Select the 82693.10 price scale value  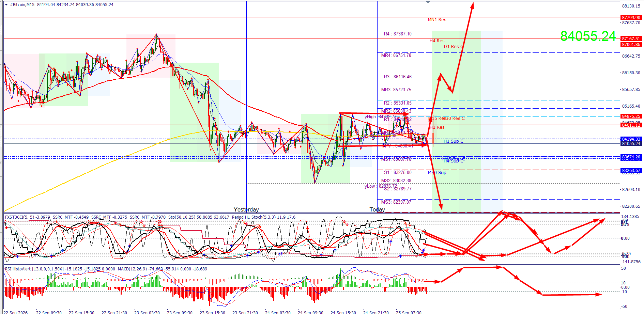631,189
